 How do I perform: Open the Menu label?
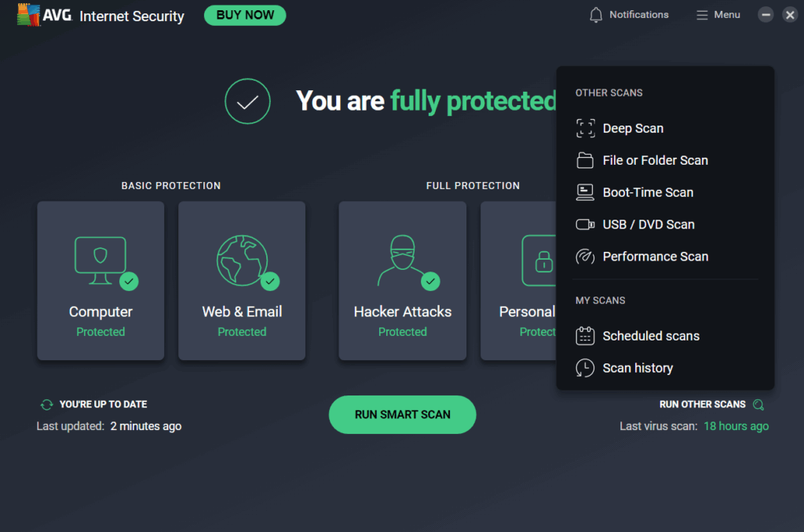tap(727, 15)
